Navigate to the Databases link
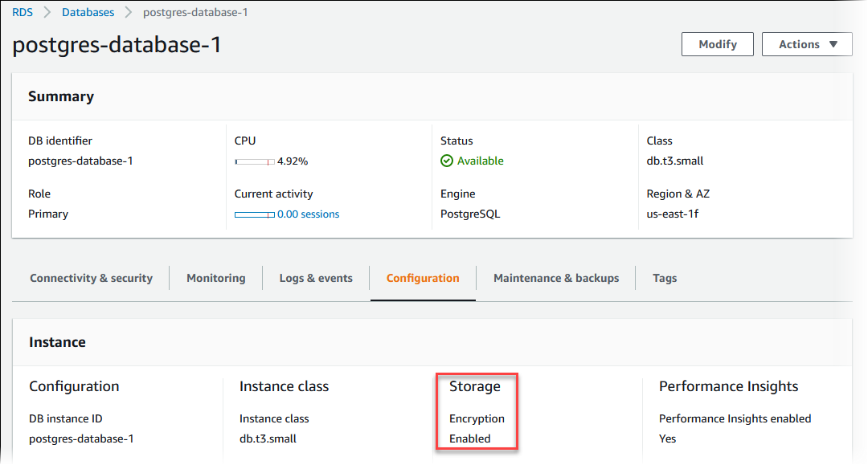 pos(88,12)
